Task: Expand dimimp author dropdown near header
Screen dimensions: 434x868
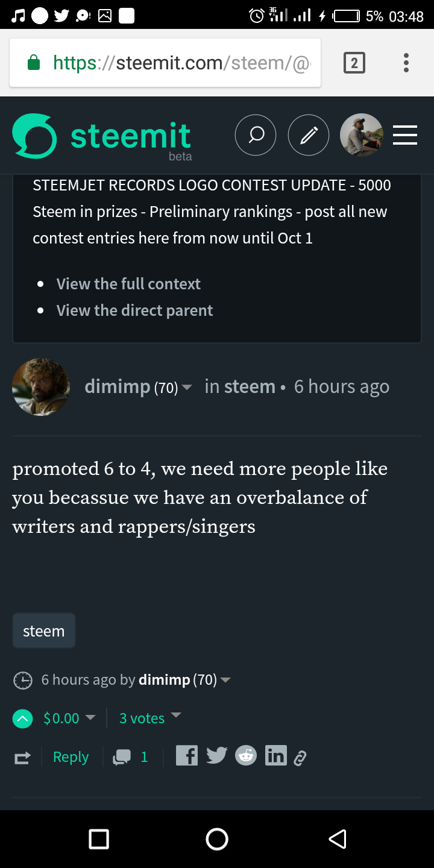Action: [187, 387]
